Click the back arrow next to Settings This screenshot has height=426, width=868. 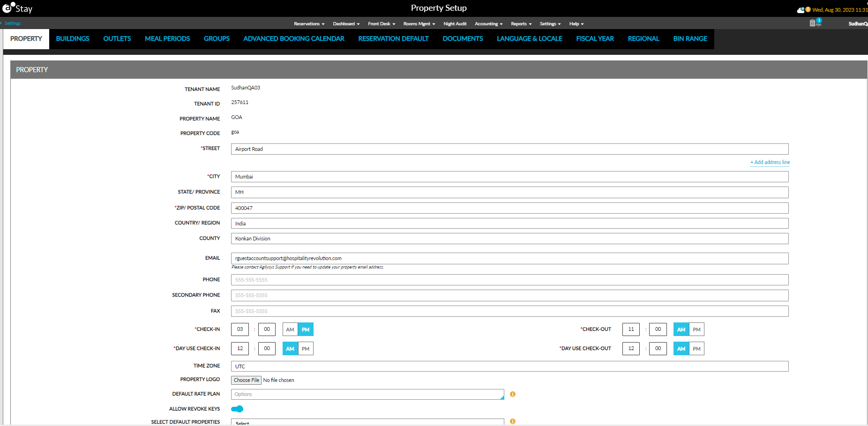(x=1, y=23)
